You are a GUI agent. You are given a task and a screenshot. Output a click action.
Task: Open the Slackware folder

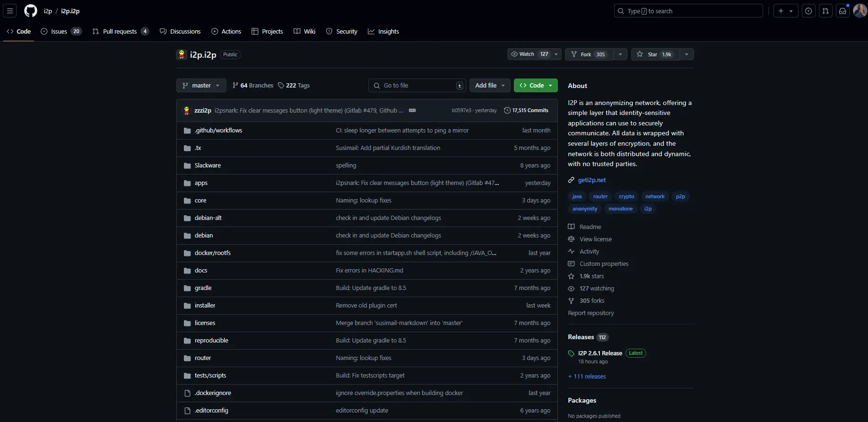[208, 166]
